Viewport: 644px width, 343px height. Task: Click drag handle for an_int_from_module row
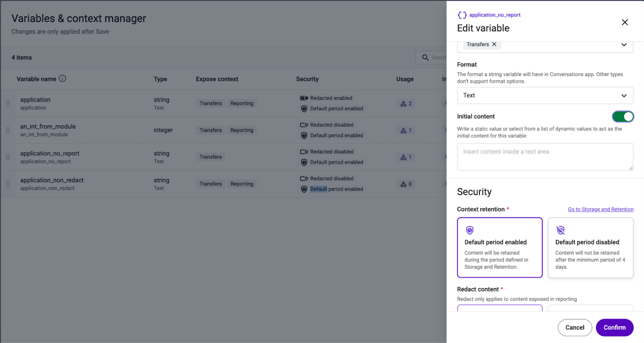[8, 130]
